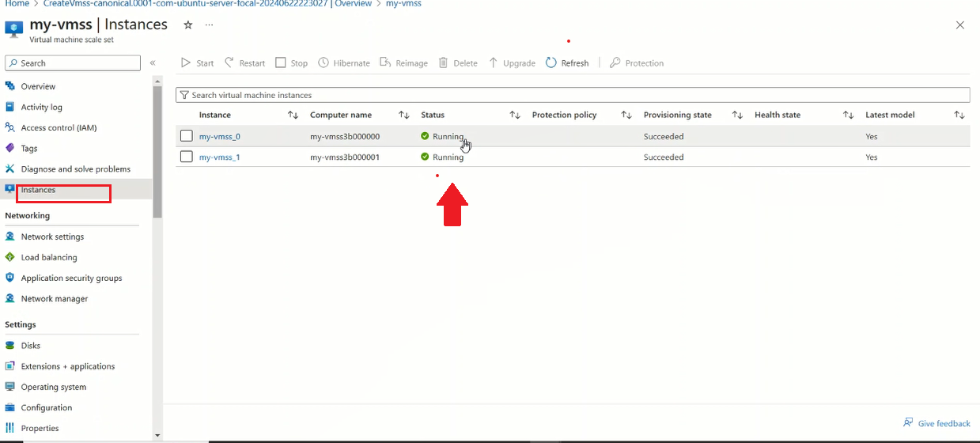980x443 pixels.
Task: Click Latest model Yes for my-vmss_0
Action: point(872,136)
